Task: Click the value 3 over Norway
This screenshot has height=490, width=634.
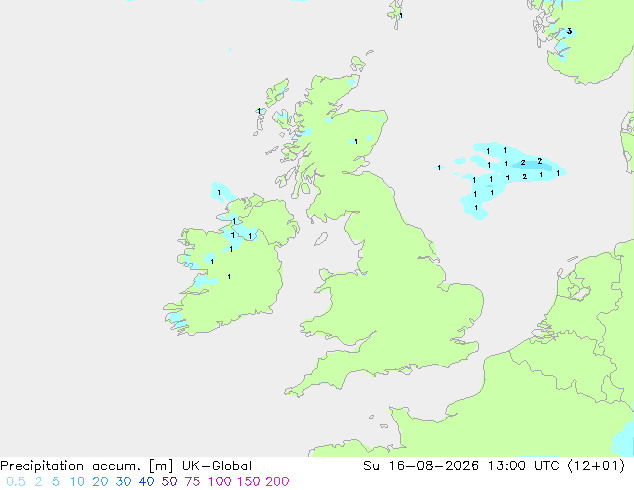Action: 569,31
